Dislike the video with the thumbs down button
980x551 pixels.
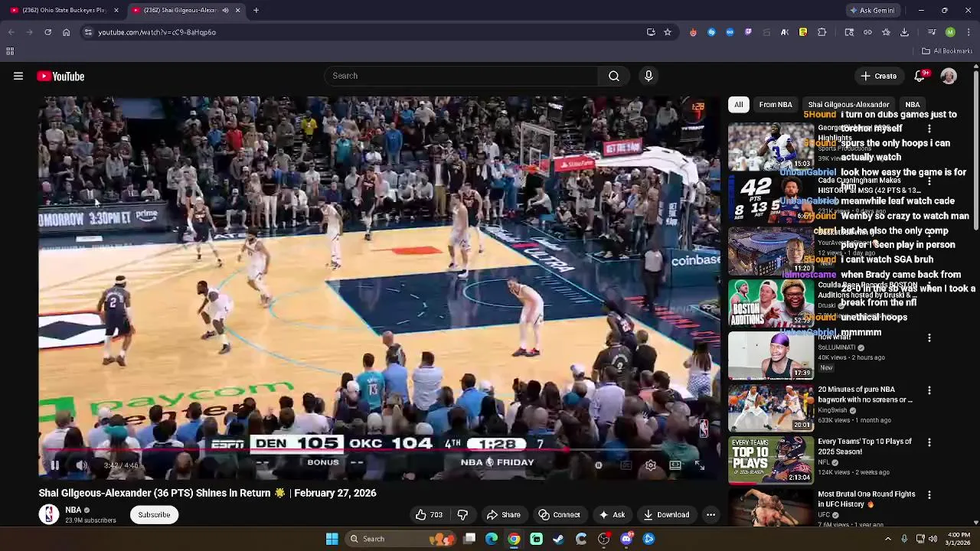(x=462, y=515)
